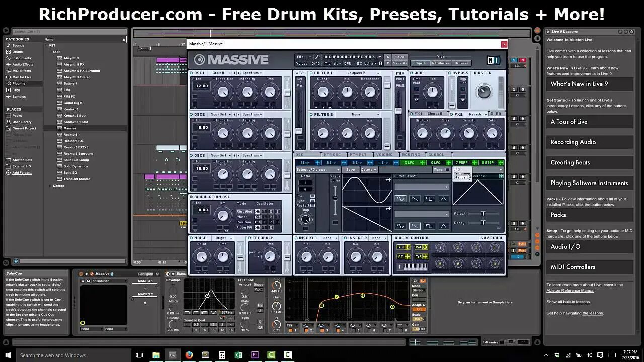644x362 pixels.
Task: Open Excel from the taskbar
Action: pyautogui.click(x=238, y=355)
